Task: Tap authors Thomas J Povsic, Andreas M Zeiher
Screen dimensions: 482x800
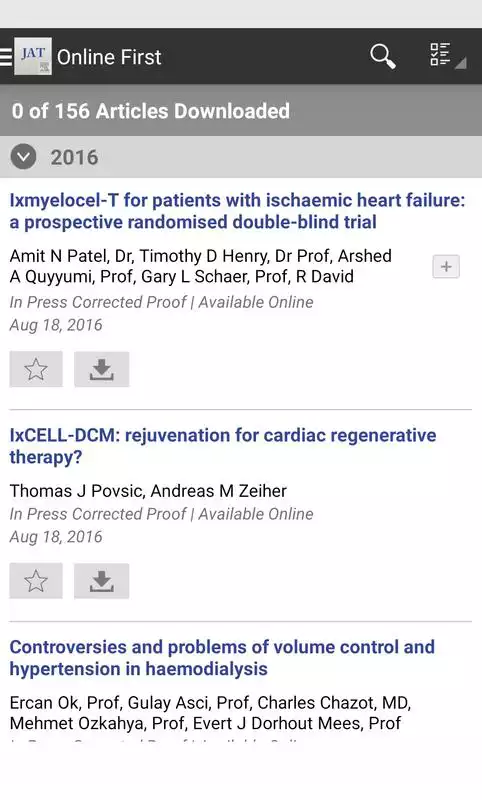Action: coord(148,491)
